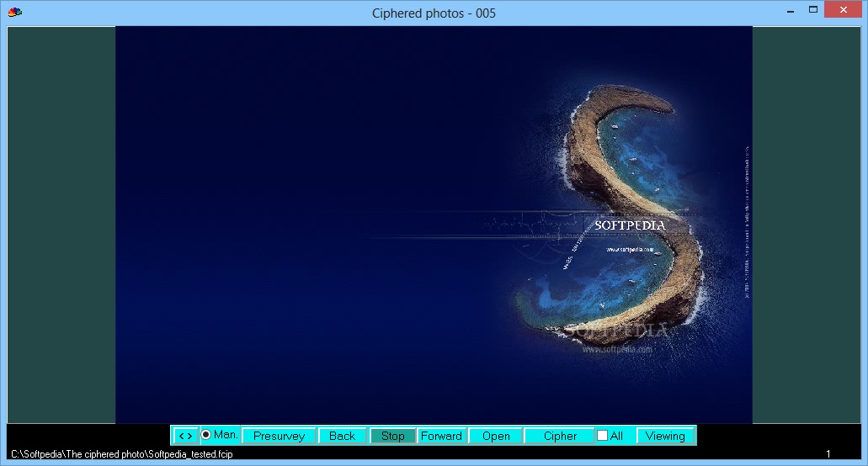Advance to next photo with Forward

click(441, 436)
